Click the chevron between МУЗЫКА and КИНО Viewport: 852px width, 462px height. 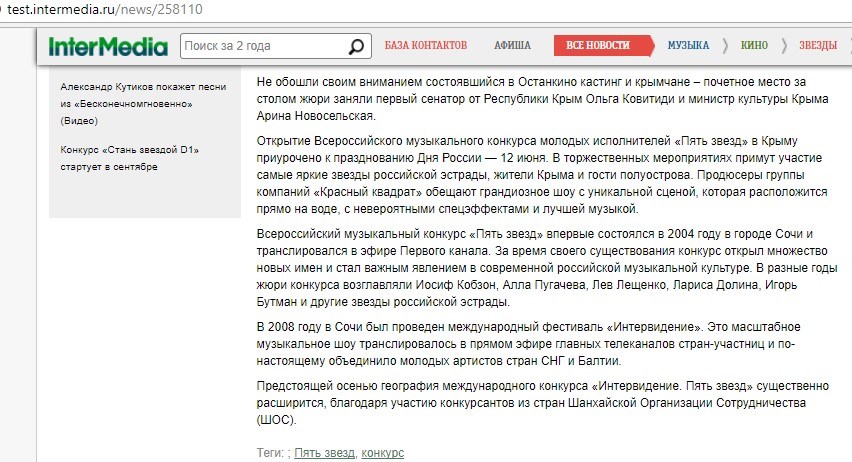(x=725, y=46)
